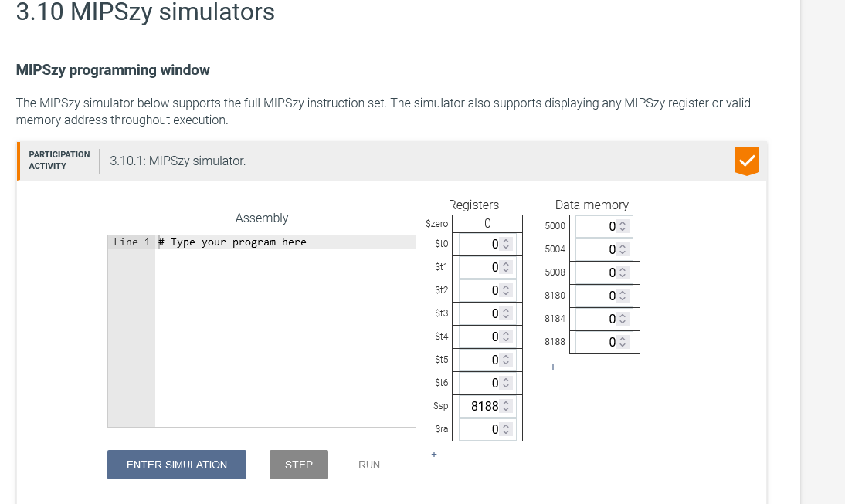Select the $zero register field
This screenshot has height=504, width=845.
487,223
